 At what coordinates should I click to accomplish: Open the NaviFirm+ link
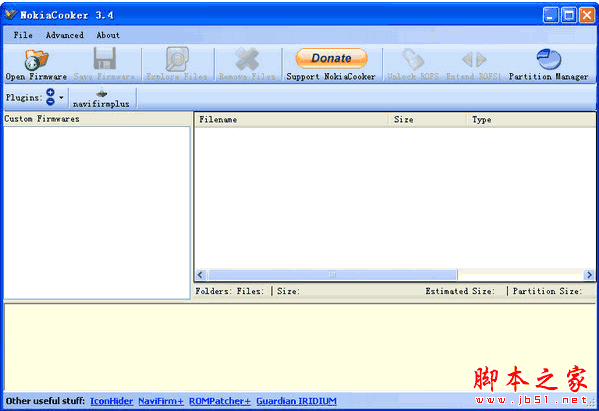point(161,401)
